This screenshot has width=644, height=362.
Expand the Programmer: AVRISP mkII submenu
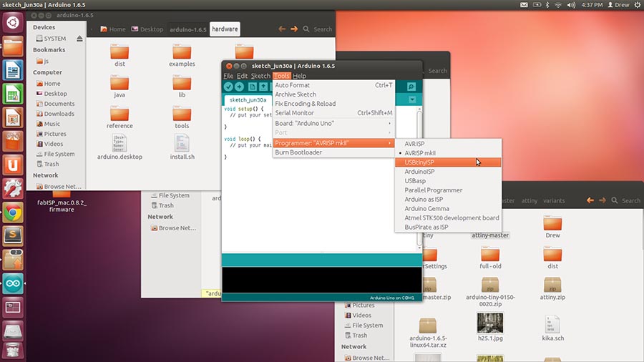tap(333, 143)
